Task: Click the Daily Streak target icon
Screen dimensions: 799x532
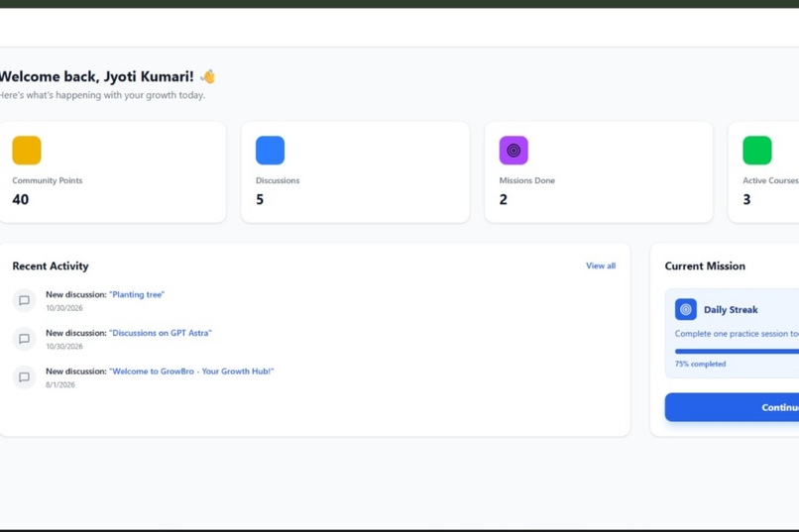Action: (686, 309)
